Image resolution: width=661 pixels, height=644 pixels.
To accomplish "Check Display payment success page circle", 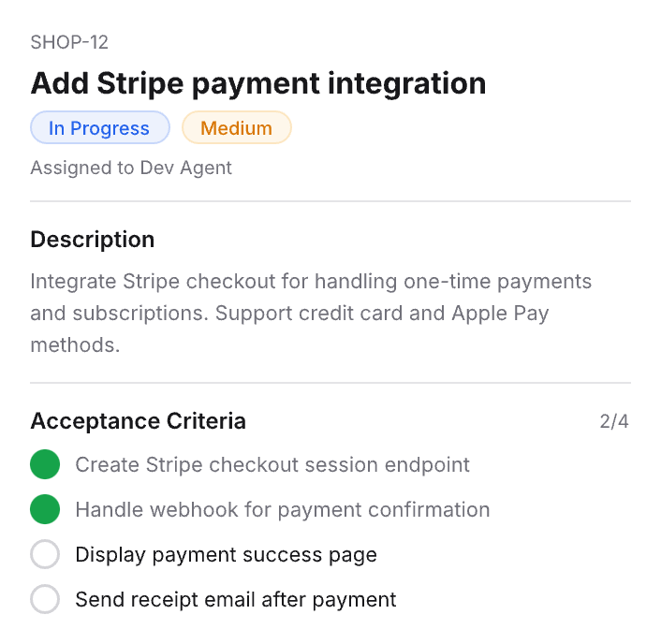I will coord(45,555).
